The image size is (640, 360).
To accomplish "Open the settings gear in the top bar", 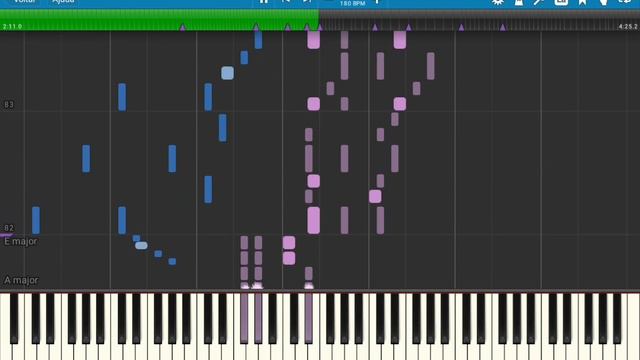I will click(x=498, y=2).
